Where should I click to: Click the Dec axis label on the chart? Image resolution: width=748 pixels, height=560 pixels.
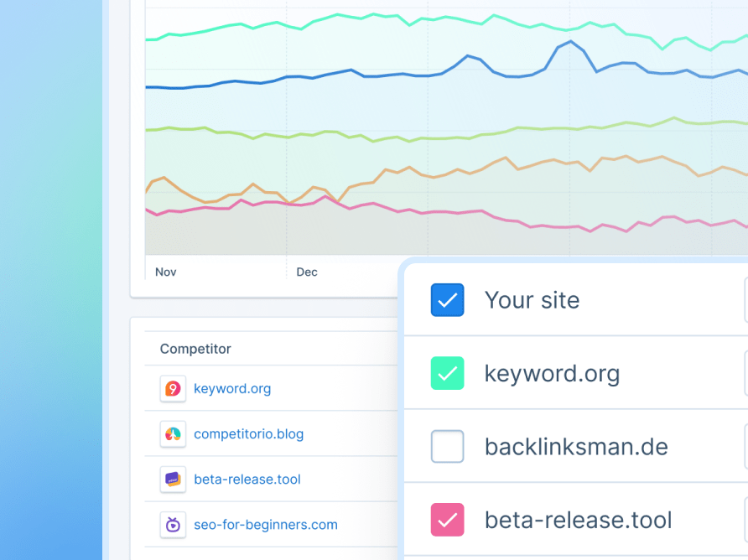click(306, 272)
